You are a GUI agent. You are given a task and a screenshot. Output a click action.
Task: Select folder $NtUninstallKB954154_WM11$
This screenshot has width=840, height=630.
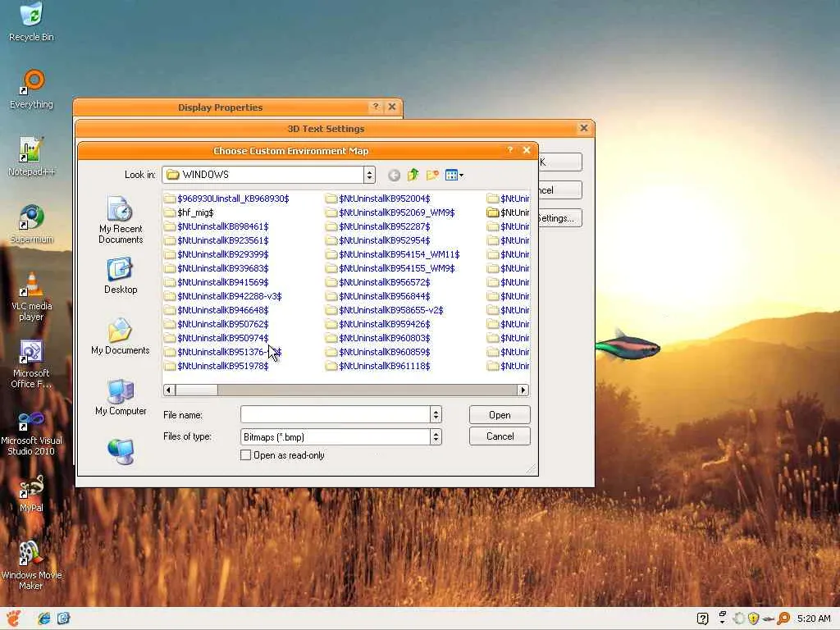[x=393, y=254]
